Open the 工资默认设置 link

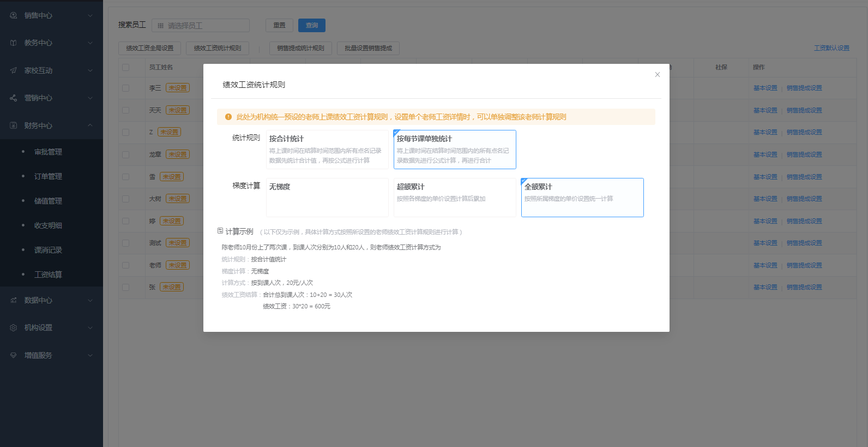pyautogui.click(x=831, y=48)
